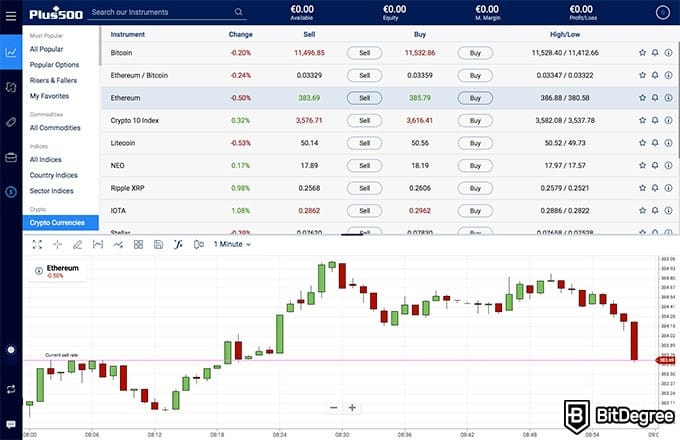Select the pencil drawing tool
The width and height of the screenshot is (680, 440).
click(77, 244)
